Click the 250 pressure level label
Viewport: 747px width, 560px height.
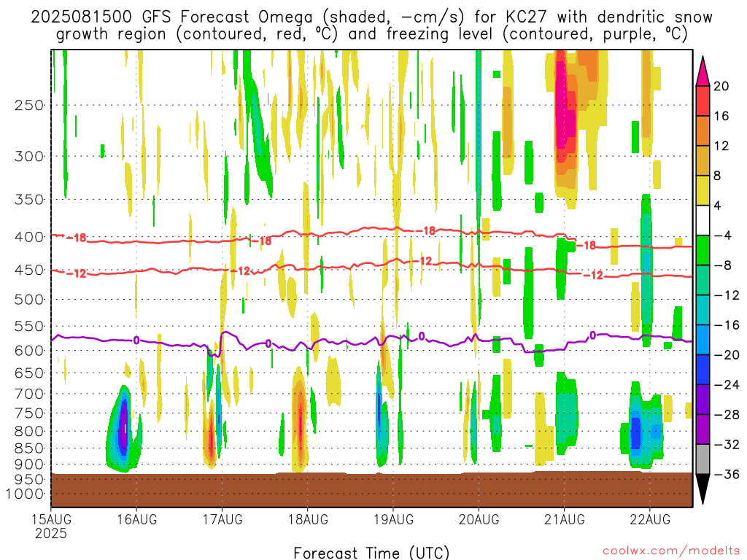pos(29,105)
